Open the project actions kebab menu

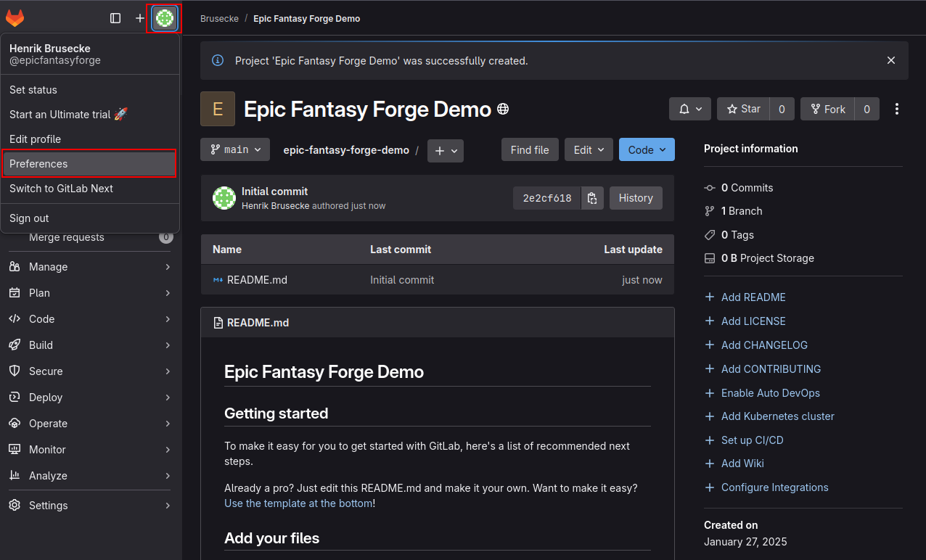tap(897, 109)
